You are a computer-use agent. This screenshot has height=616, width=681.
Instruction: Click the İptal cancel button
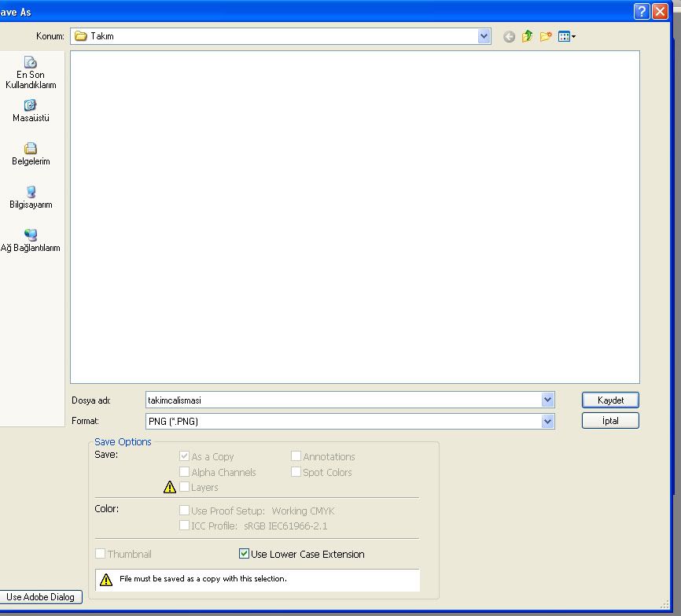[x=610, y=421]
